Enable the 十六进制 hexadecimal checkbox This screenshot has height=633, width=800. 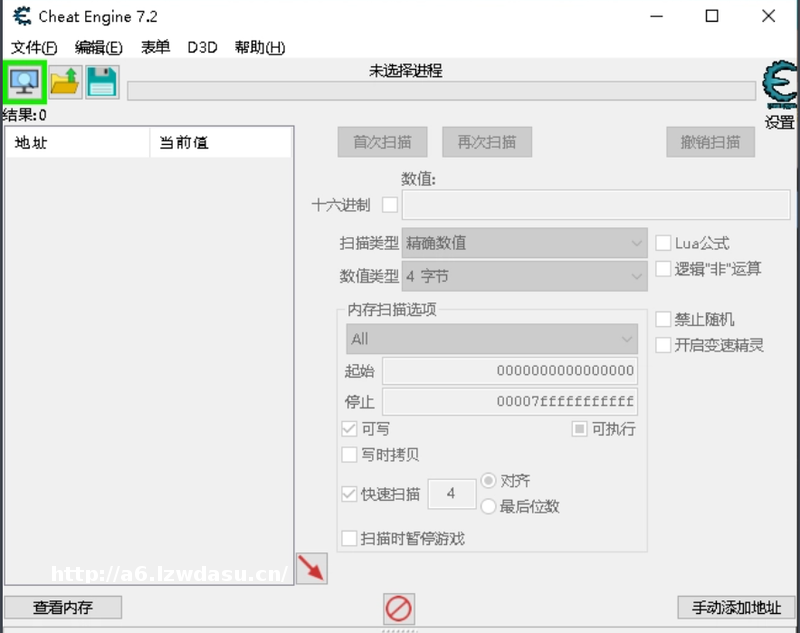tap(390, 205)
